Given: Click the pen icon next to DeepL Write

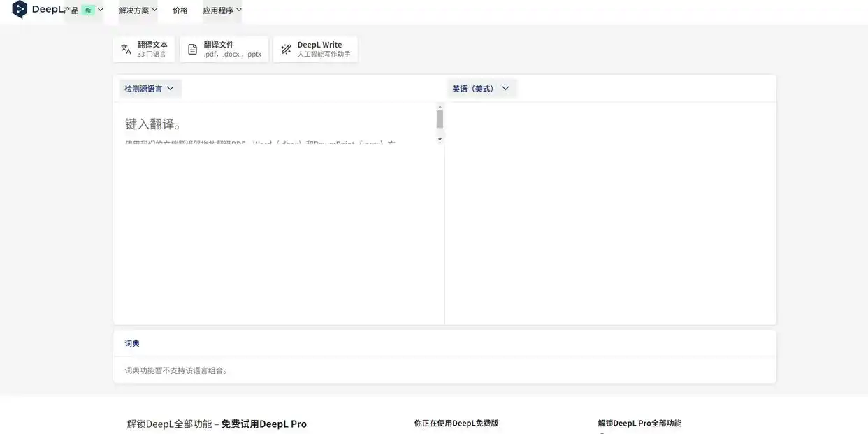Looking at the screenshot, I should (x=284, y=48).
